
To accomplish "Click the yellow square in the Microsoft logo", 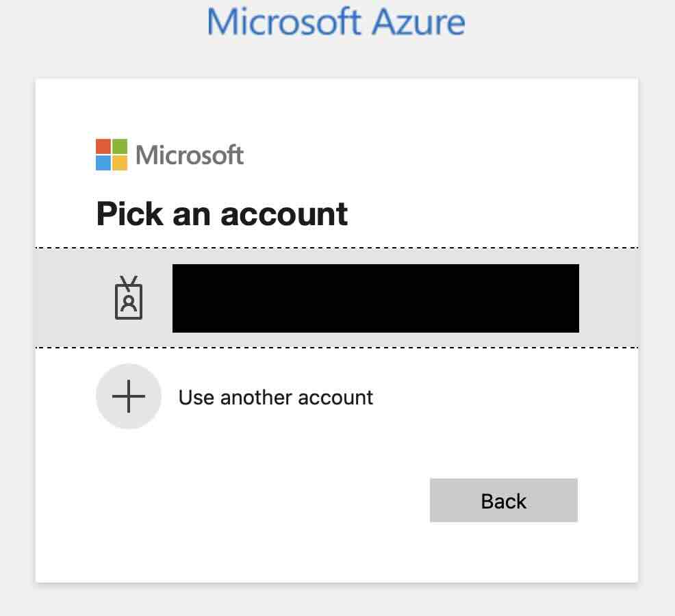I will (x=120, y=162).
